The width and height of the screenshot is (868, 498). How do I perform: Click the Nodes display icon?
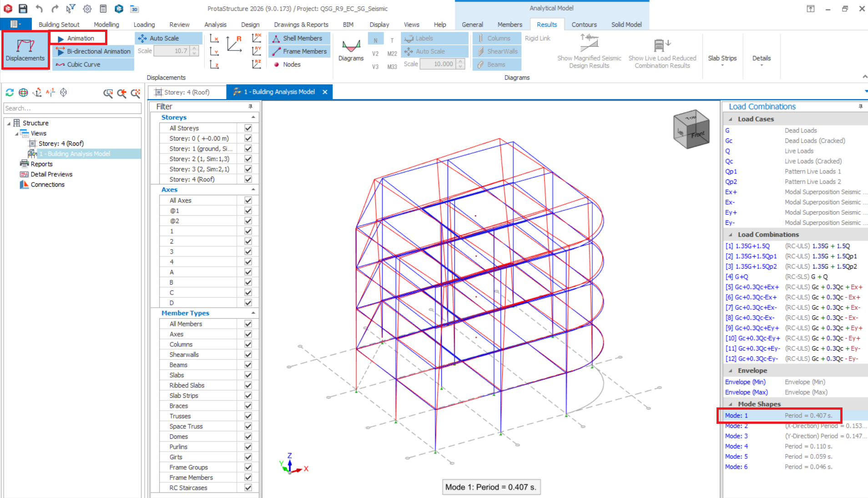coord(276,65)
